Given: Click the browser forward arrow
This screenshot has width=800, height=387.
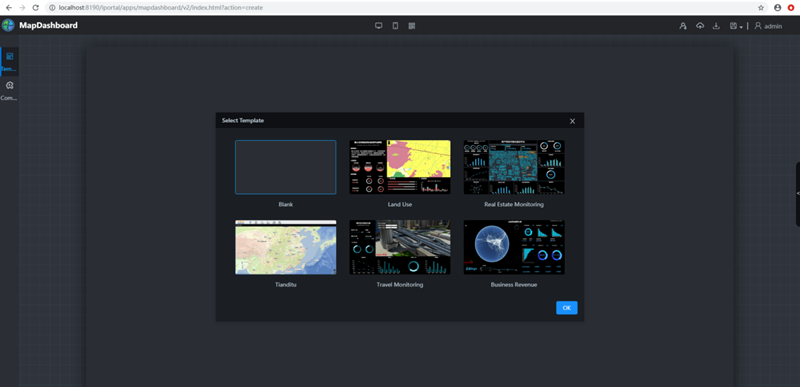Looking at the screenshot, I should [x=21, y=8].
